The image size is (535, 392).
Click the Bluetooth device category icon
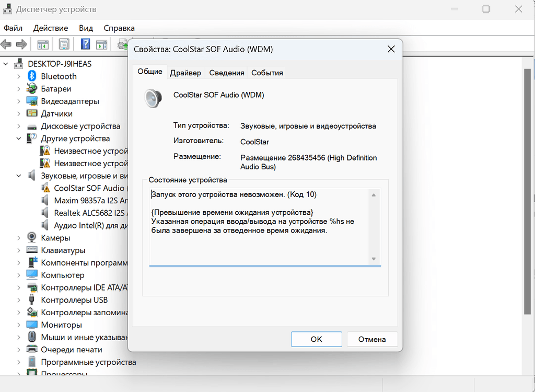pos(32,76)
